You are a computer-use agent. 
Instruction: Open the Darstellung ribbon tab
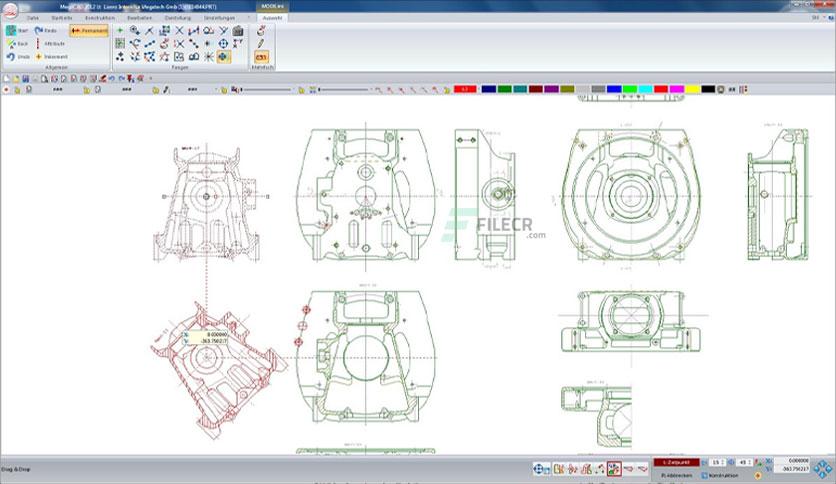[177, 18]
